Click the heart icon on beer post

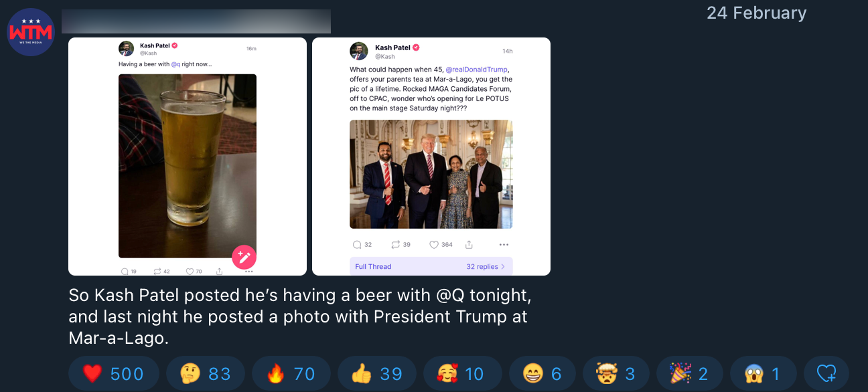click(190, 272)
